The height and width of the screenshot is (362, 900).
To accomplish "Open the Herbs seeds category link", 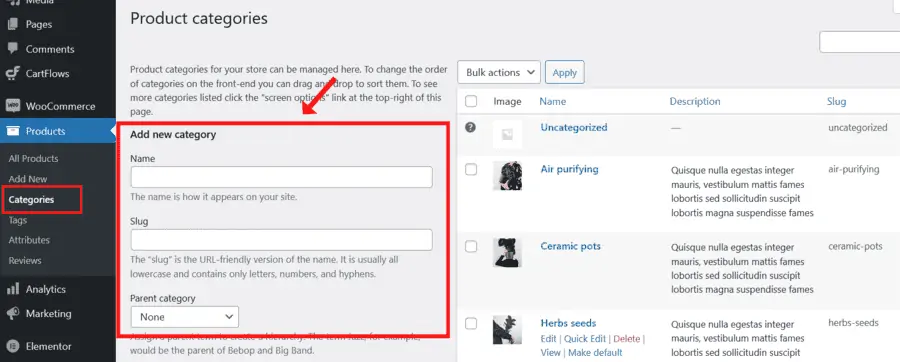I will click(568, 323).
